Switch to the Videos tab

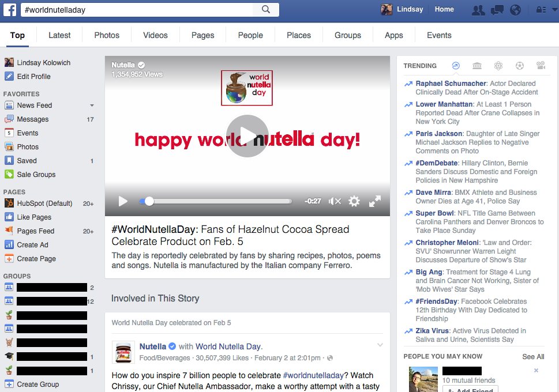(155, 35)
